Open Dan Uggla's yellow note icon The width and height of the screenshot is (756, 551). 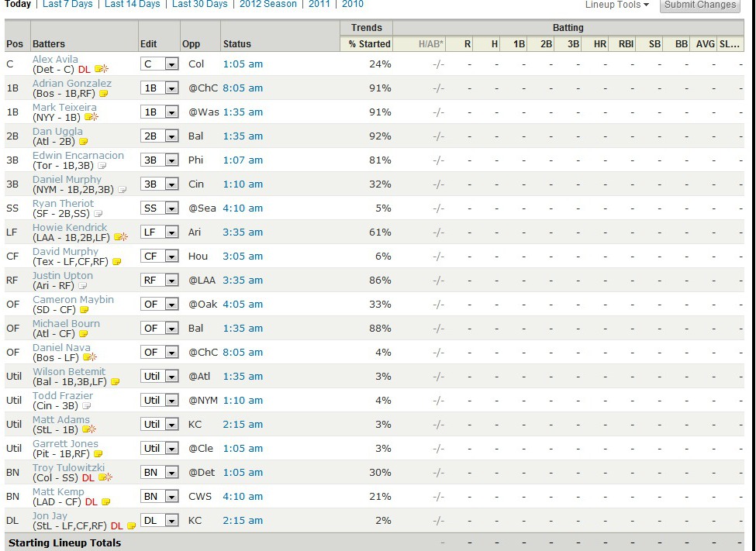pyautogui.click(x=84, y=142)
